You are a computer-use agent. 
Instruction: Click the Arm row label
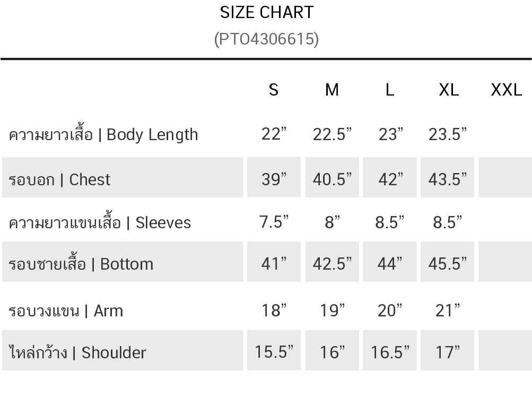point(66,310)
